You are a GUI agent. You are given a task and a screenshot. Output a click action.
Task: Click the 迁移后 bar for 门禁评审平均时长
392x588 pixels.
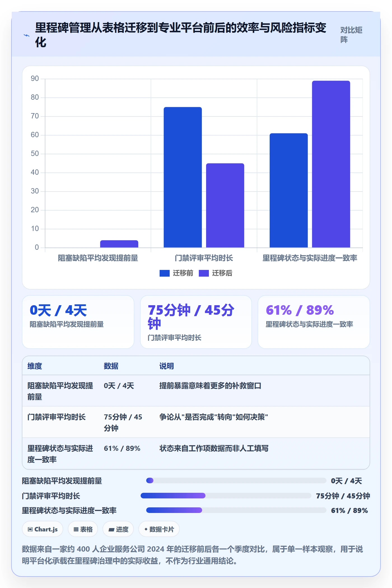tap(225, 206)
